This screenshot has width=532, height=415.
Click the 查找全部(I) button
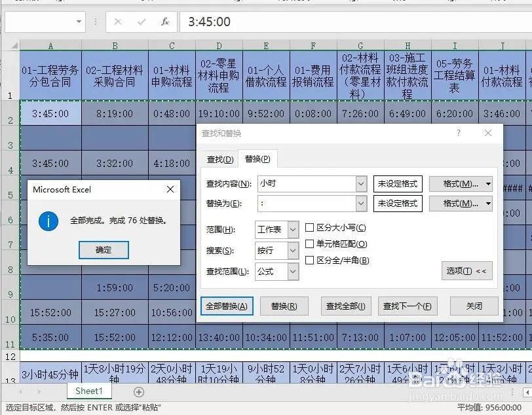pyautogui.click(x=346, y=306)
